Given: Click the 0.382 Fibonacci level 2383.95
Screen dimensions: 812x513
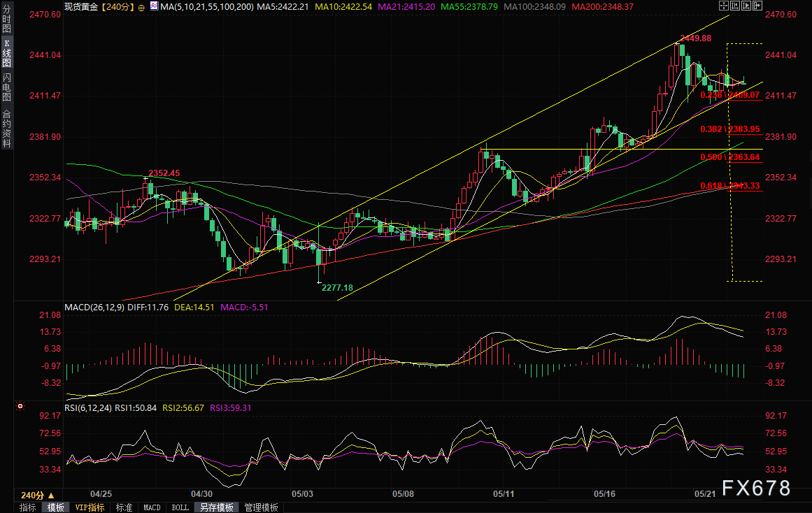Looking at the screenshot, I should tap(730, 129).
